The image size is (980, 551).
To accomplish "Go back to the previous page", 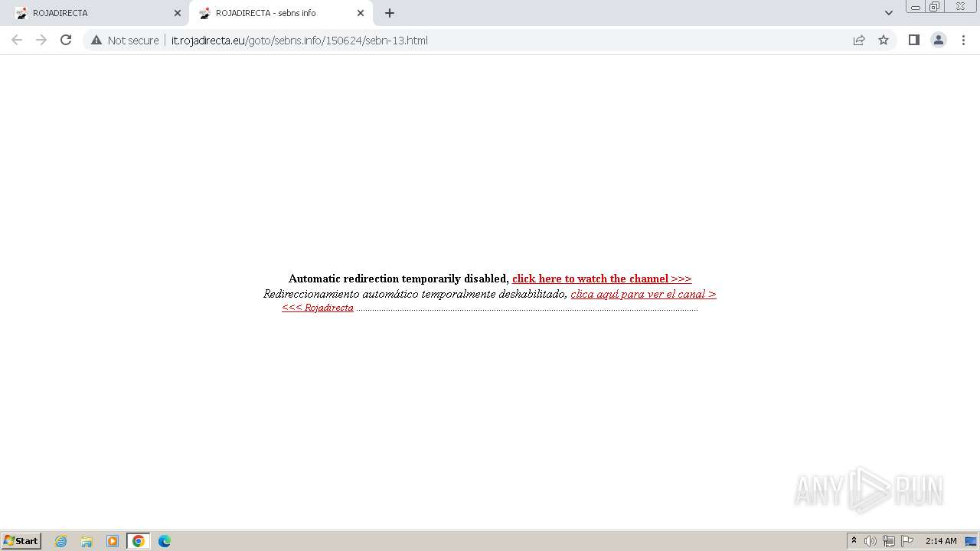I will point(17,40).
